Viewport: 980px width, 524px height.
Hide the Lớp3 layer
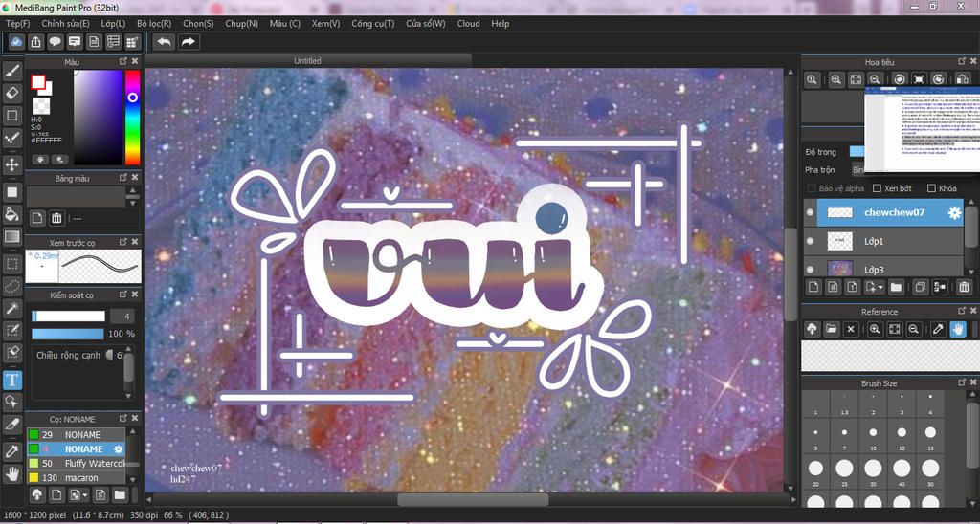tap(810, 270)
